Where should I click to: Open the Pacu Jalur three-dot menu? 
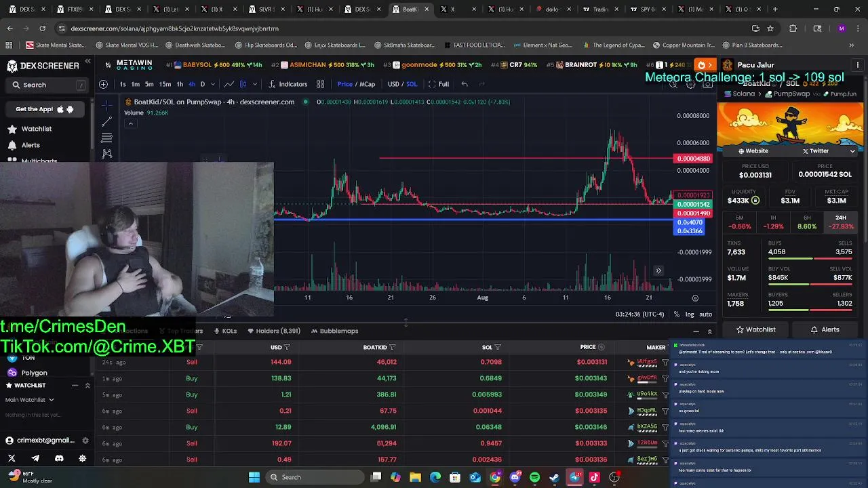tap(857, 65)
